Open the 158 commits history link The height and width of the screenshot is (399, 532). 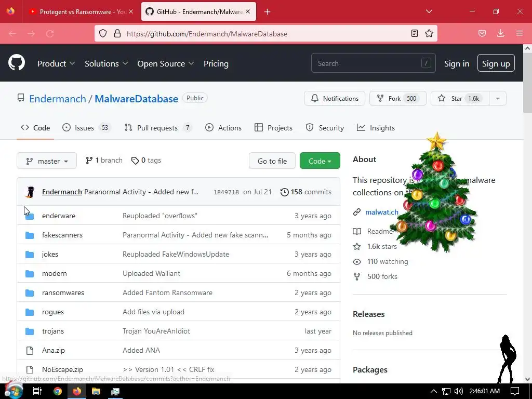(306, 192)
